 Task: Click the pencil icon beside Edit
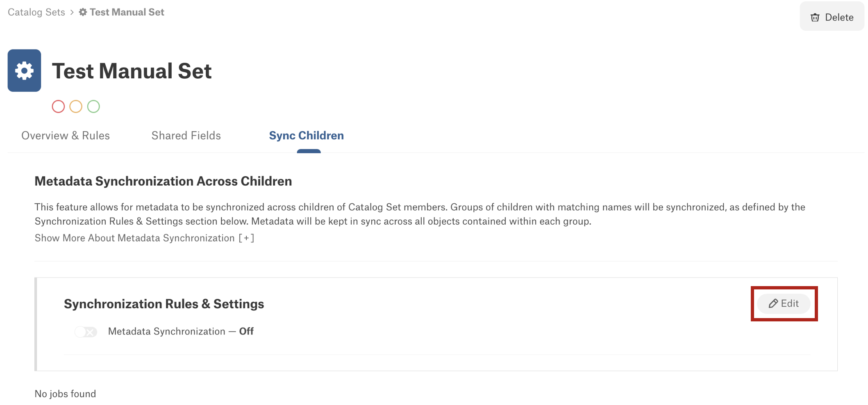tap(773, 303)
